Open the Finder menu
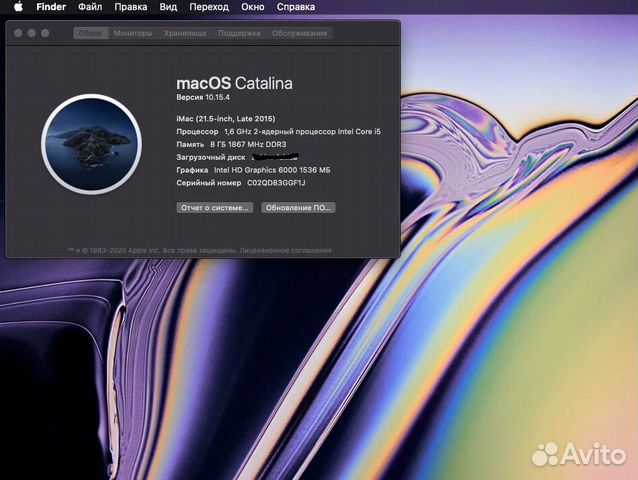The height and width of the screenshot is (480, 638). click(51, 7)
